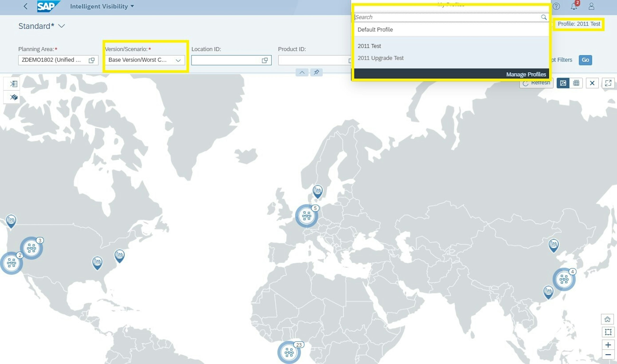Open Standard variant chevron menu
The width and height of the screenshot is (617, 364).
click(61, 26)
